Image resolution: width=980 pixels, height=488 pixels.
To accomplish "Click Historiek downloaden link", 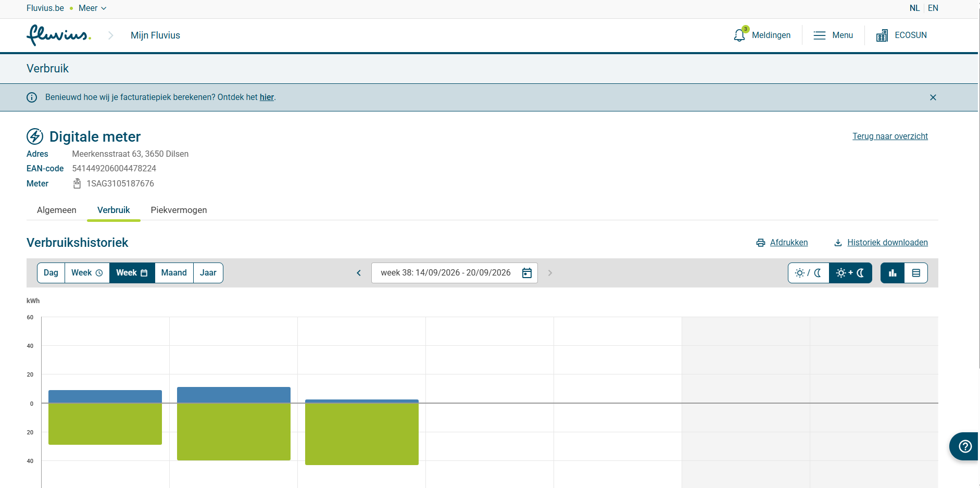I will point(881,243).
